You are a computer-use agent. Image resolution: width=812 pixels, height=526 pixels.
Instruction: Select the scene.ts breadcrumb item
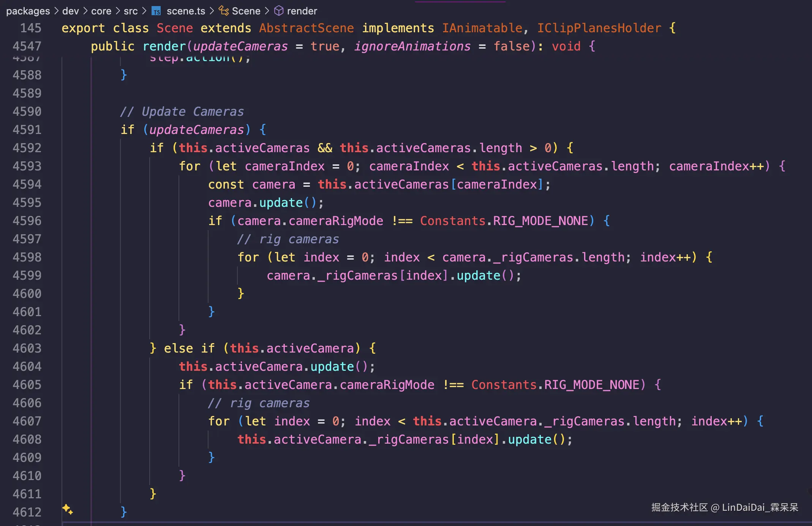(x=186, y=11)
